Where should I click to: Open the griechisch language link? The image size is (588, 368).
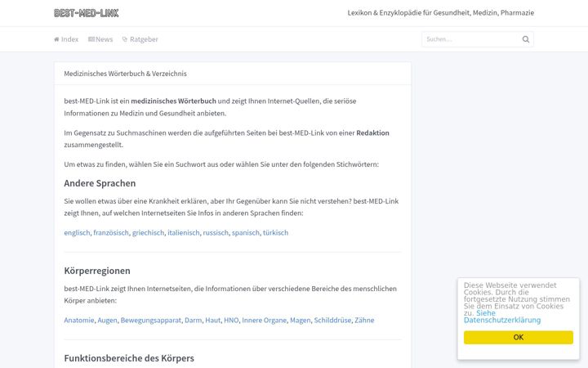[148, 232]
